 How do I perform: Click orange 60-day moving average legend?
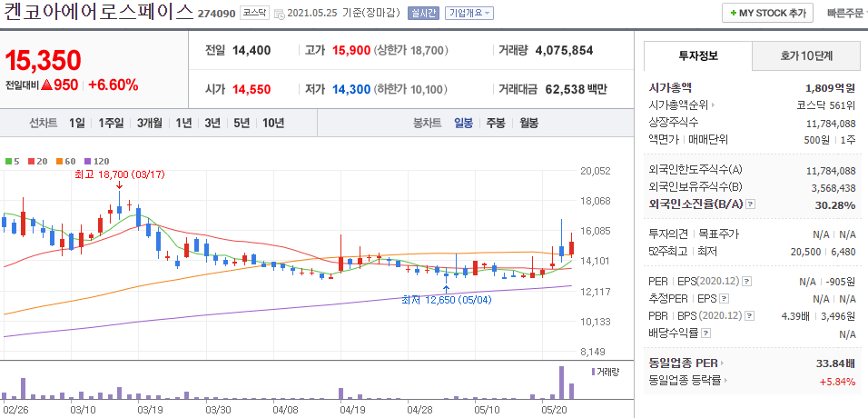65,162
